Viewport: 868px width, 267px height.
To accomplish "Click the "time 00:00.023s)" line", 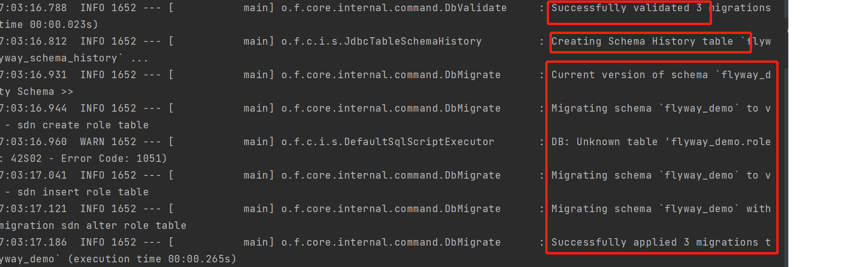I will click(x=49, y=25).
